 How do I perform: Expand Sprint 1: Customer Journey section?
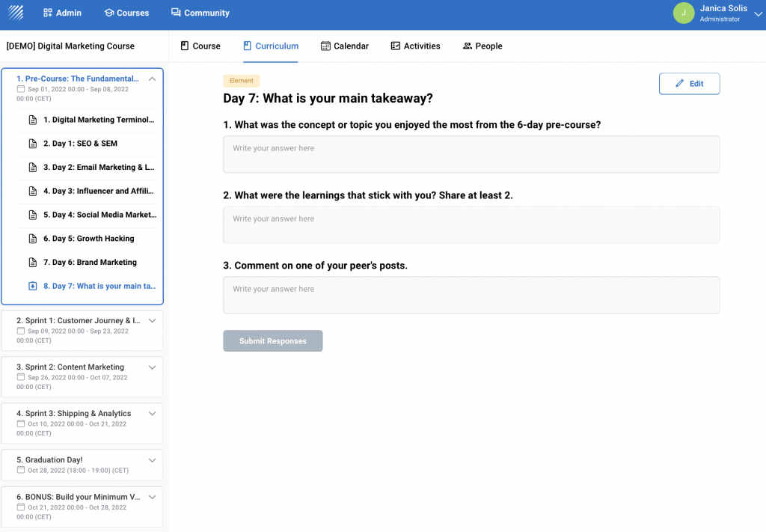coord(152,321)
